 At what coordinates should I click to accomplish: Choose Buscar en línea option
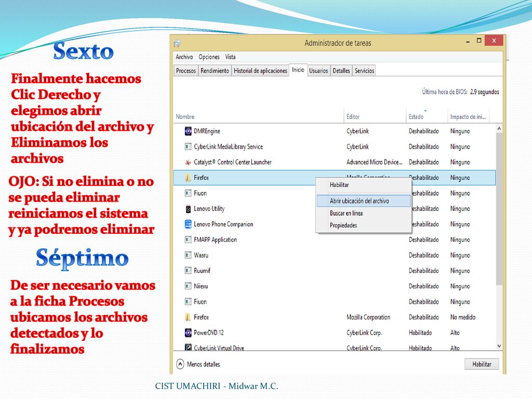364,213
